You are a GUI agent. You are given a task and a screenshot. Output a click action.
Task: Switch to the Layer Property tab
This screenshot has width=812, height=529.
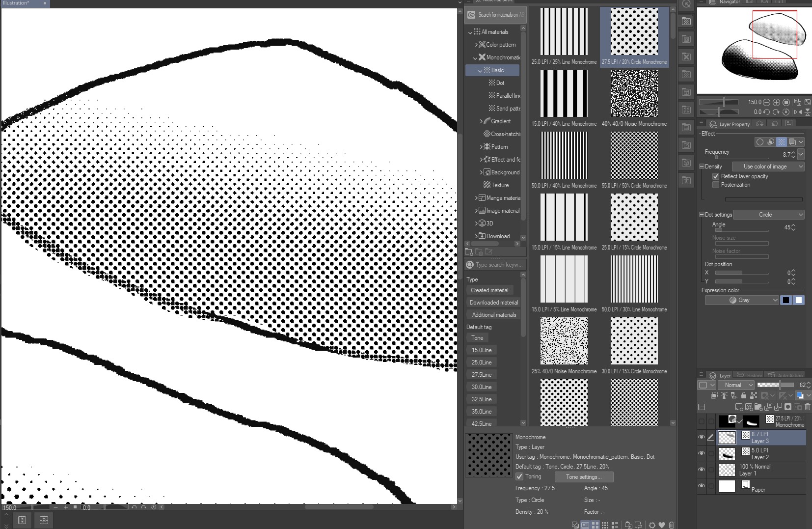[730, 124]
